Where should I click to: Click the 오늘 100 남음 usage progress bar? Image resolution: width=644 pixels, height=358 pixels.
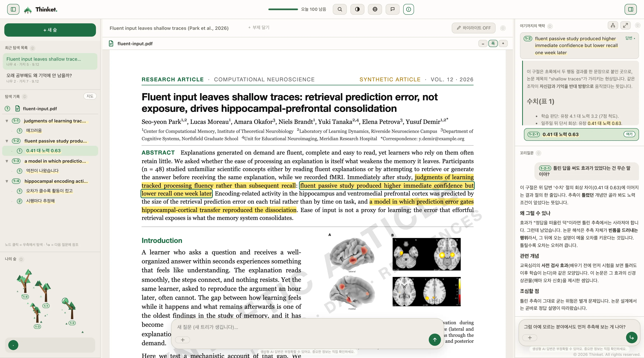pos(283,9)
